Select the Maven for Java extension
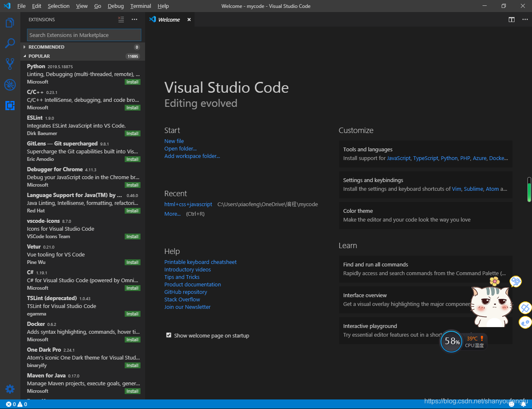This screenshot has width=532, height=409. pos(83,383)
